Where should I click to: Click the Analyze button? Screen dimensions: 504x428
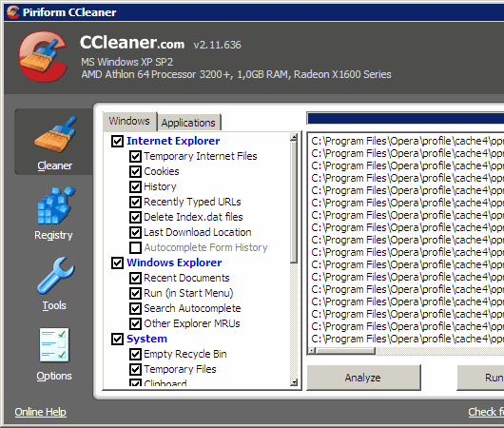point(363,378)
